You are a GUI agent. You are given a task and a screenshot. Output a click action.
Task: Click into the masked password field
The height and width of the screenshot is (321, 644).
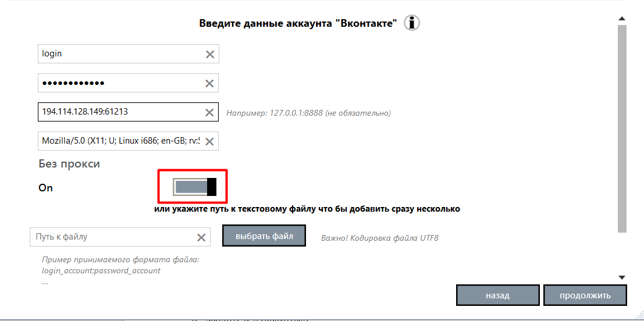coord(119,83)
